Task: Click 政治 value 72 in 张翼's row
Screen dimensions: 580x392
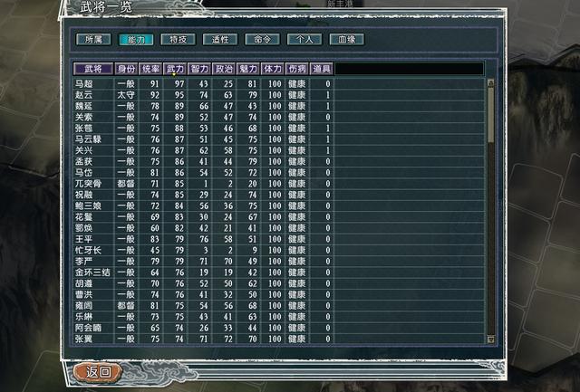Action: [x=228, y=339]
